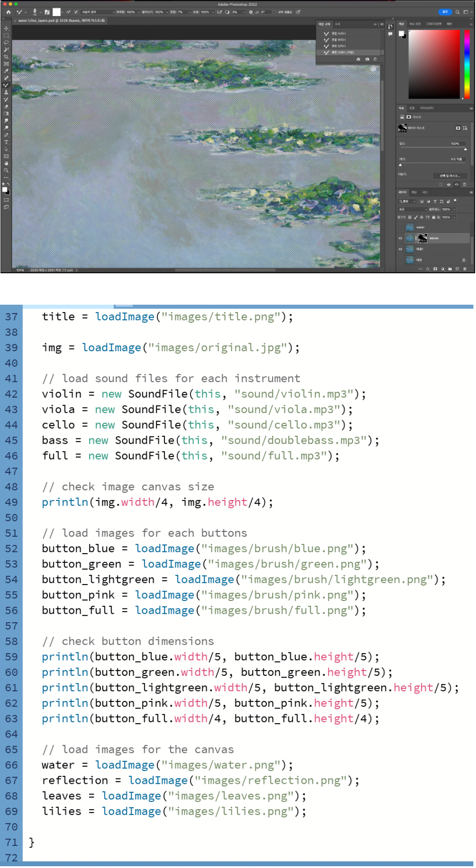Viewport: 476px width, 868px height.
Task: Select the Lasso tool
Action: click(6, 43)
